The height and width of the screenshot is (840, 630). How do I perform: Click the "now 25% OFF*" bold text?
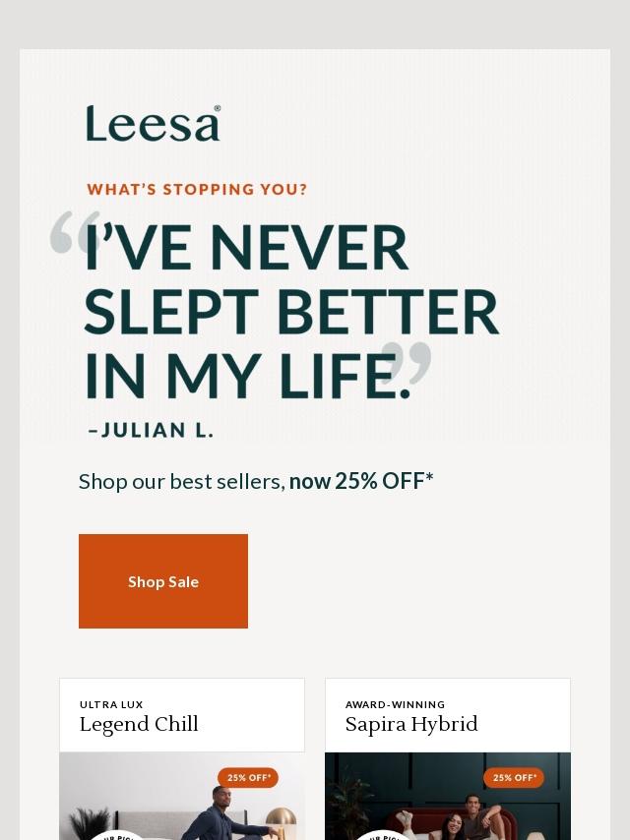[x=361, y=481]
